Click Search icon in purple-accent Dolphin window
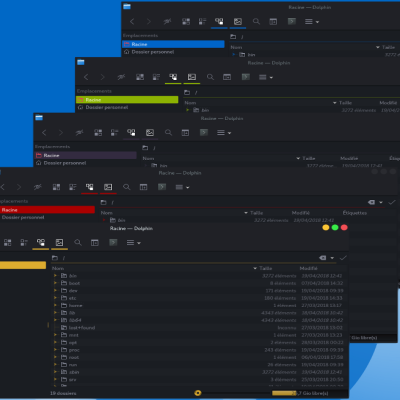Screen dimensions: 400x400 point(169,133)
